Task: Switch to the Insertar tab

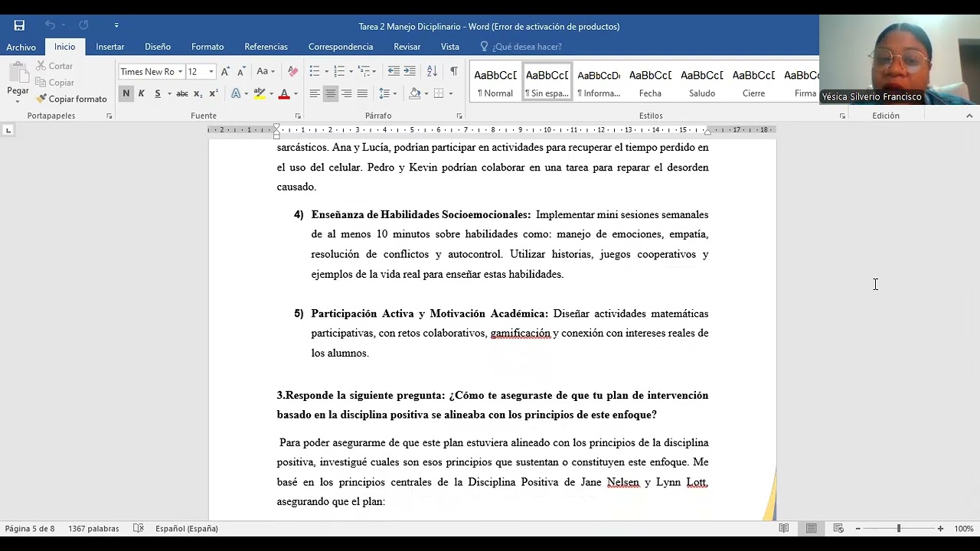Action: click(x=110, y=47)
